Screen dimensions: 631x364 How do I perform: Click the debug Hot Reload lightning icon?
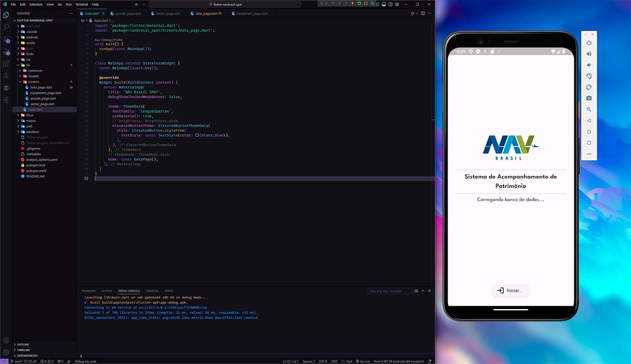(x=352, y=3)
